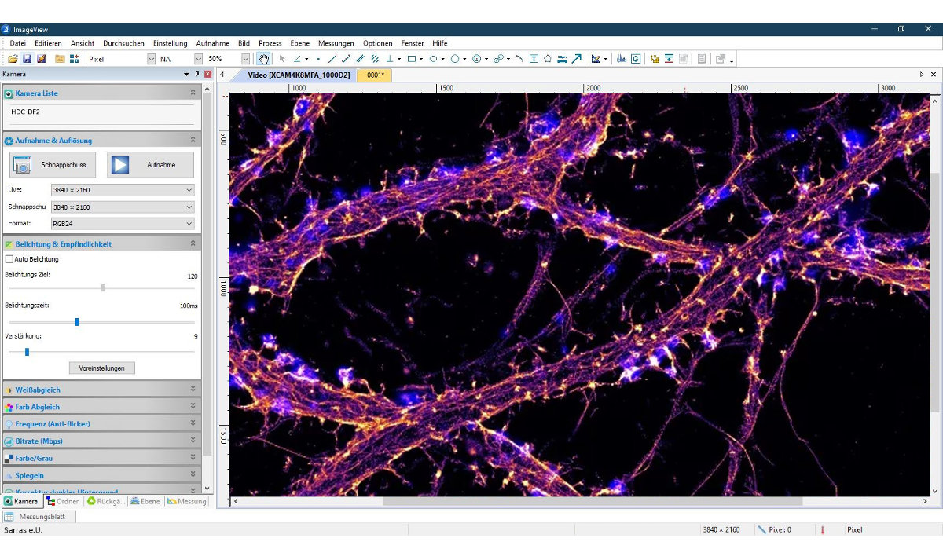The height and width of the screenshot is (560, 943).
Task: Switch to the Ordner panel tab
Action: (62, 501)
